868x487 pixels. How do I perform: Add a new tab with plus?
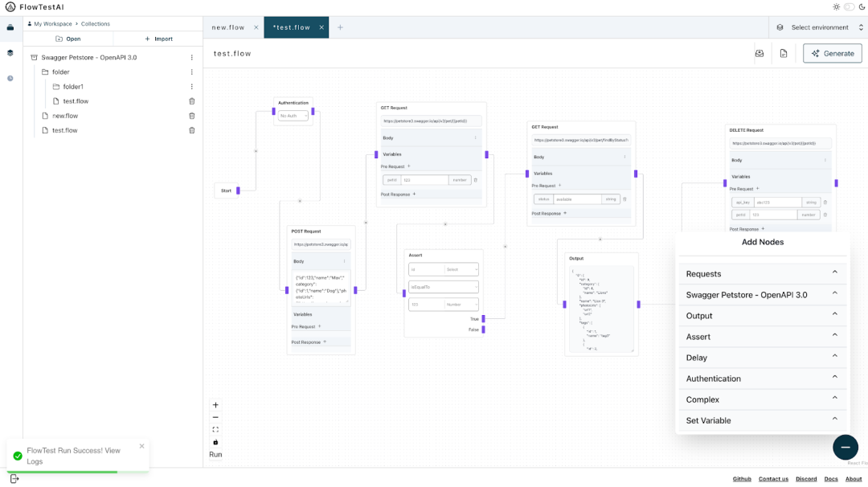click(x=341, y=27)
